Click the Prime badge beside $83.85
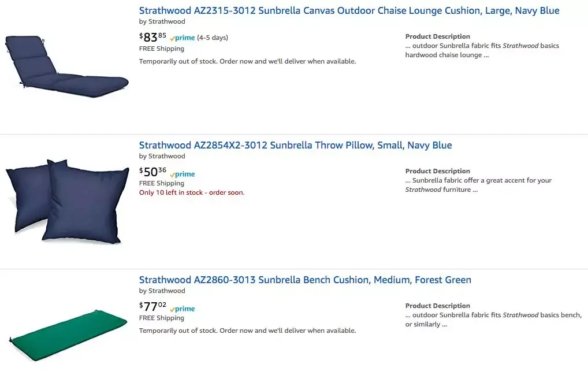The height and width of the screenshot is (371, 588). point(183,38)
